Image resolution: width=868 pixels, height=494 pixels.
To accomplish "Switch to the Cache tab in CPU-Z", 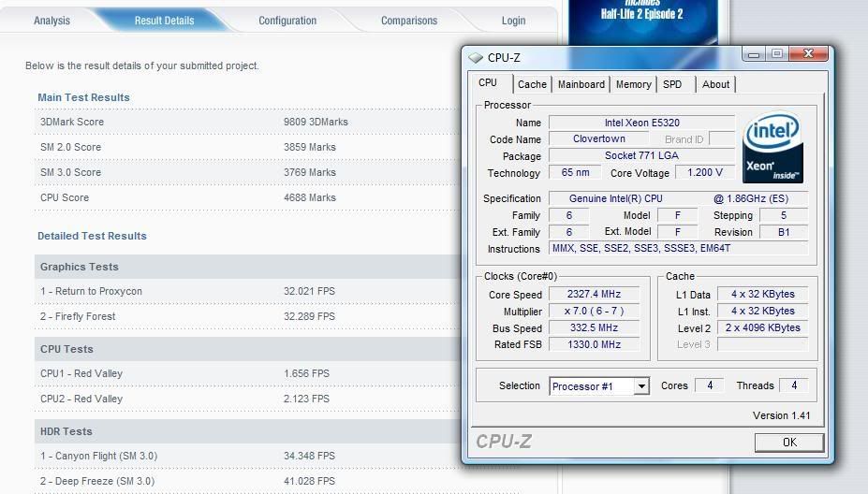I will pyautogui.click(x=532, y=84).
